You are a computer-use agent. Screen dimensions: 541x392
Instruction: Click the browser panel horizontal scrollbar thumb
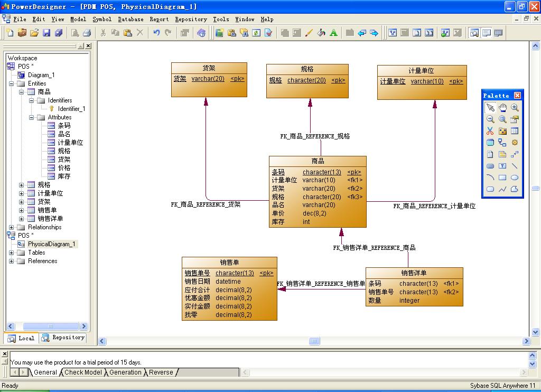click(51, 326)
